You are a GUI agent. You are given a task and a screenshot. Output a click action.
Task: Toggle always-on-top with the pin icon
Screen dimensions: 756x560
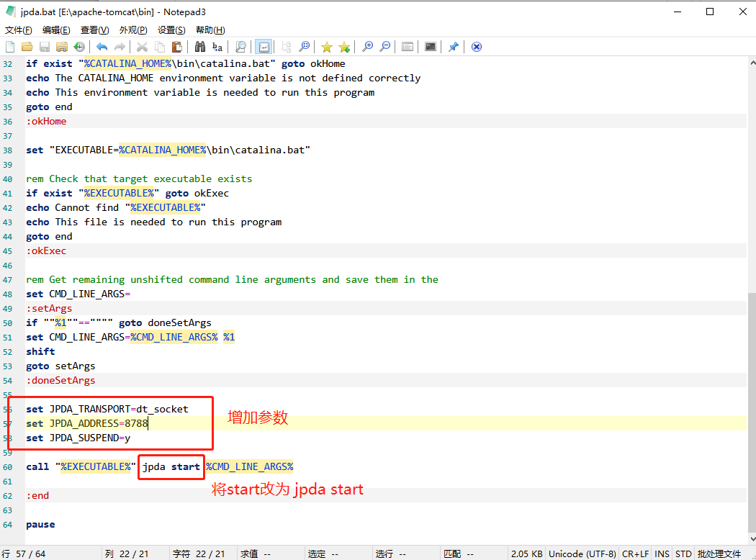coord(453,46)
